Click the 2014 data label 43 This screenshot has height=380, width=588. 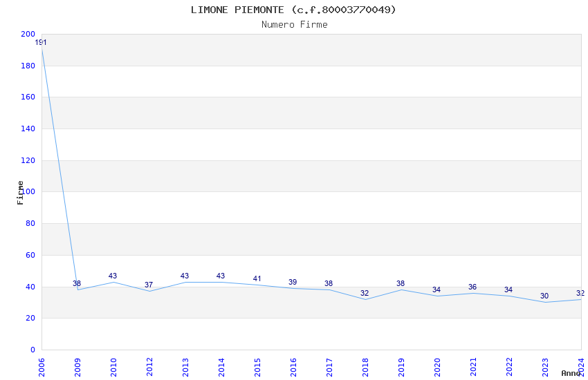click(x=221, y=276)
